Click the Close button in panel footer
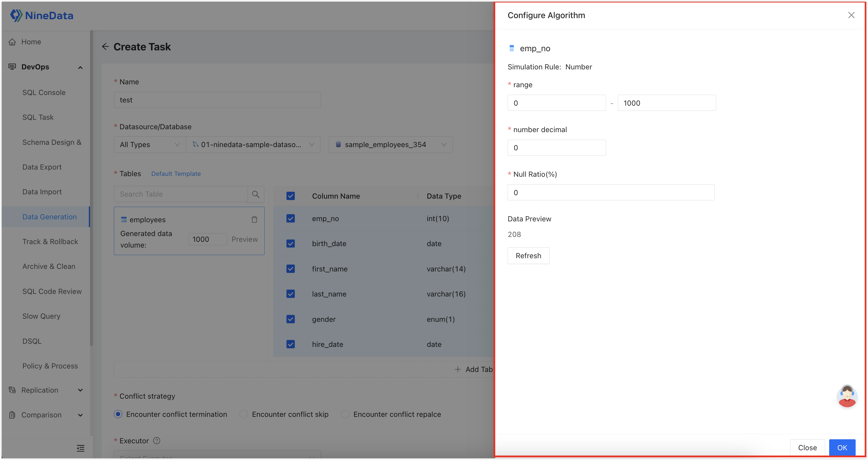This screenshot has height=460, width=868. coord(807,448)
